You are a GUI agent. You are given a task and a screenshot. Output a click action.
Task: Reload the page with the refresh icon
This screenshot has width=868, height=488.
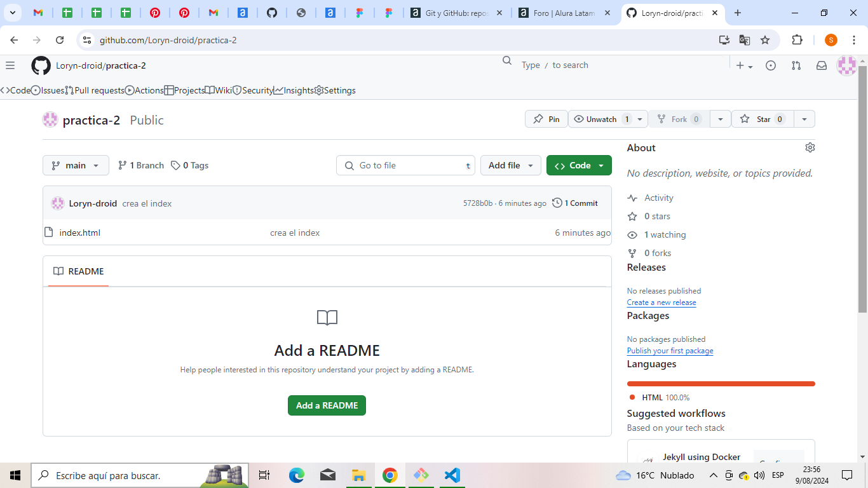tap(60, 40)
